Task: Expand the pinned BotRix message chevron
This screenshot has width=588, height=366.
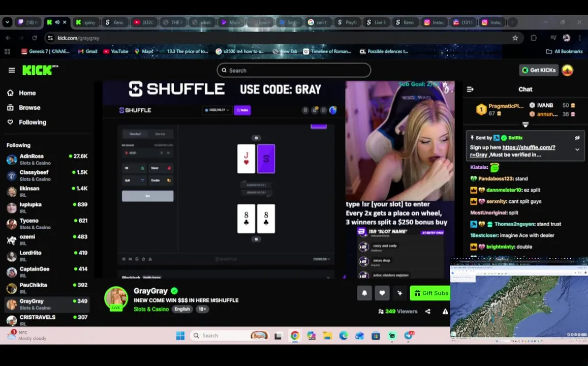Action: point(577,149)
